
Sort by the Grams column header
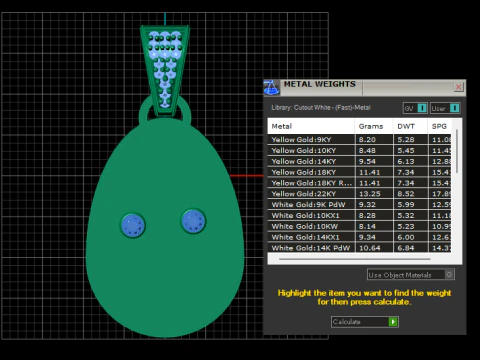click(x=374, y=126)
